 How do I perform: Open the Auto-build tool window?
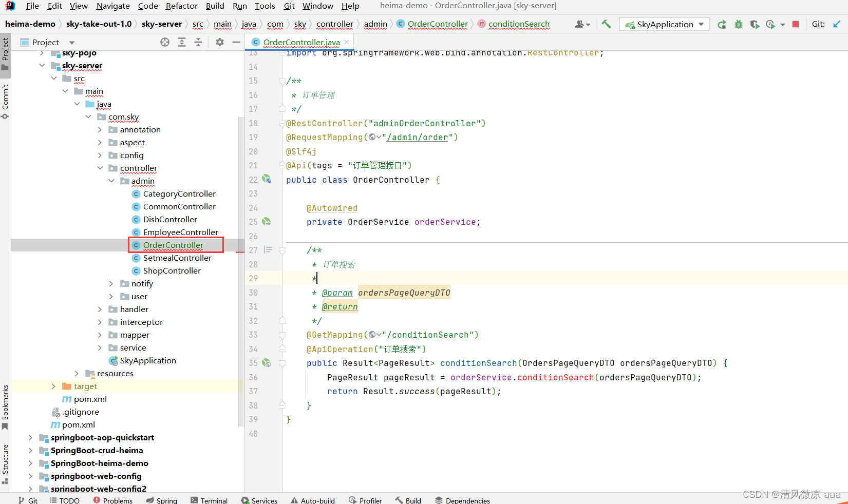[x=312, y=500]
